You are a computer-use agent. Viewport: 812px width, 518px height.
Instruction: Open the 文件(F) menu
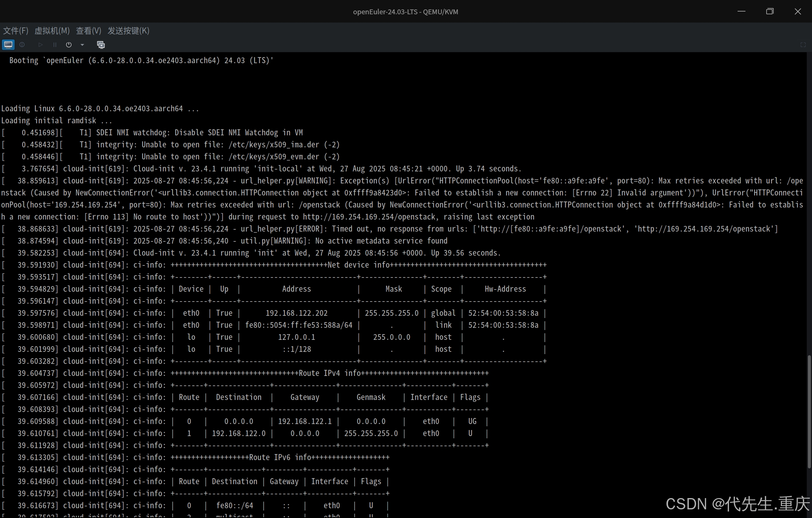tap(16, 31)
